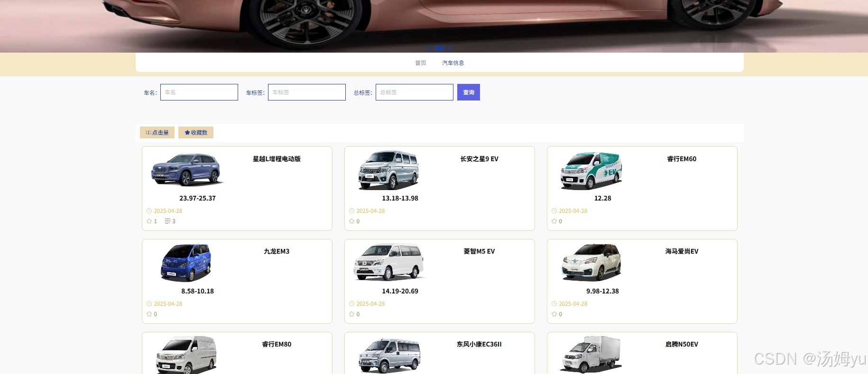Open the 睿行EM80 title link
This screenshot has width=868, height=374.
277,344
